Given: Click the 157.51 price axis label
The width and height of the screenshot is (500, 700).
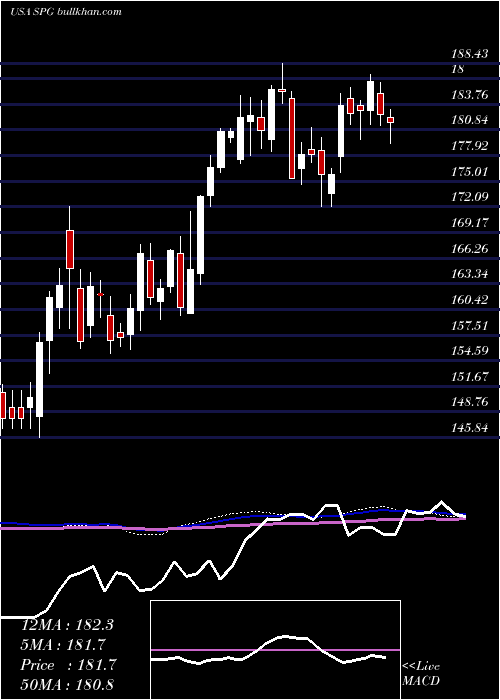Looking at the screenshot, I should tap(469, 325).
